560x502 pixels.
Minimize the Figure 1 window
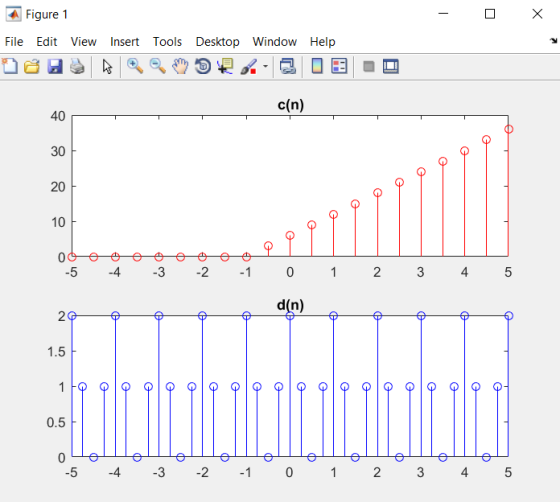click(443, 14)
